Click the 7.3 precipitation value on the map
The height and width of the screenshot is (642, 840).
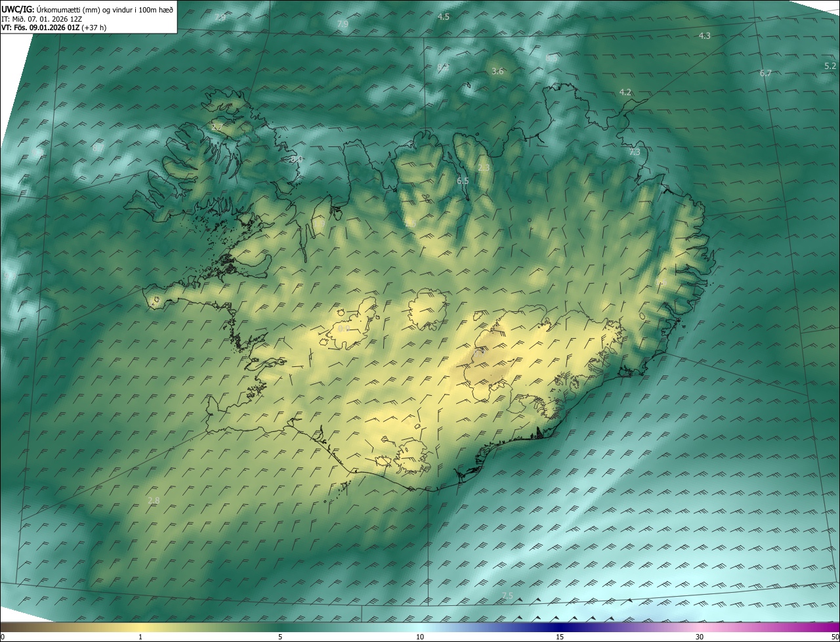tap(635, 152)
